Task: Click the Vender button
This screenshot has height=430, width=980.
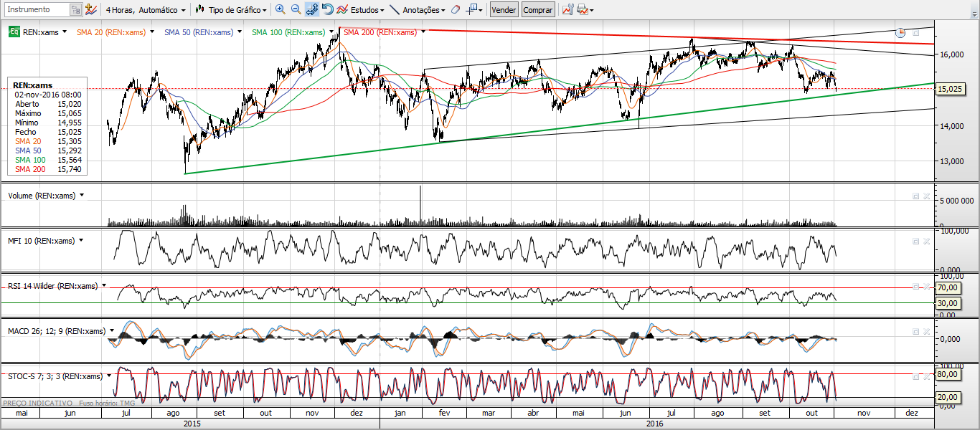Action: coord(504,10)
